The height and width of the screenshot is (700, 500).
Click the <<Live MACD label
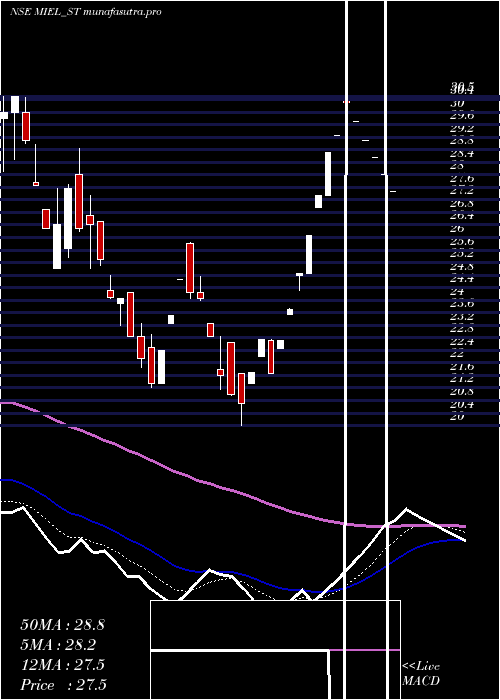click(x=421, y=673)
